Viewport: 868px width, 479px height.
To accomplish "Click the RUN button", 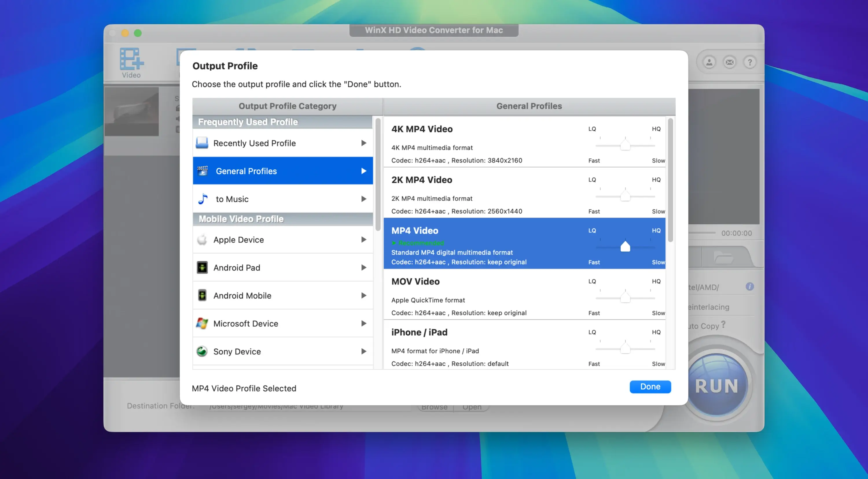I will pyautogui.click(x=717, y=386).
